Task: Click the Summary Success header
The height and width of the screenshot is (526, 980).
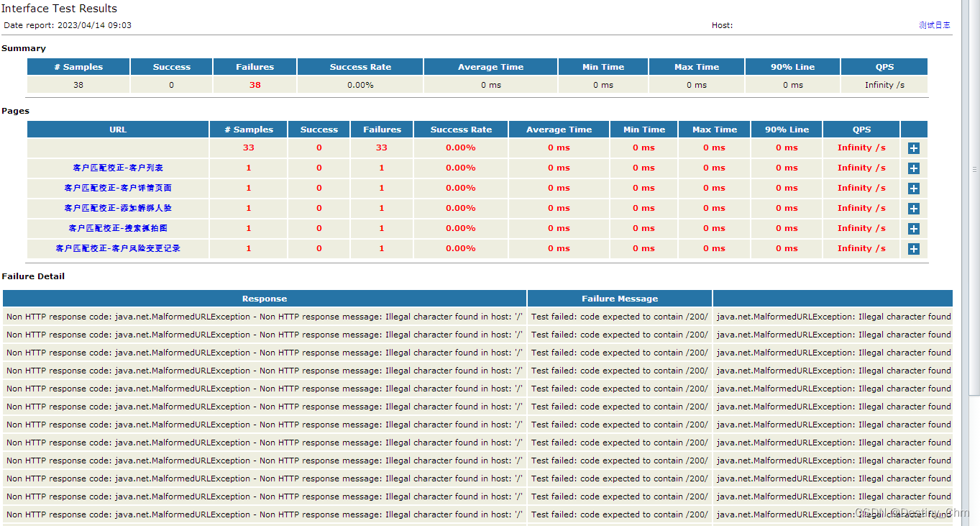Action: (x=172, y=67)
